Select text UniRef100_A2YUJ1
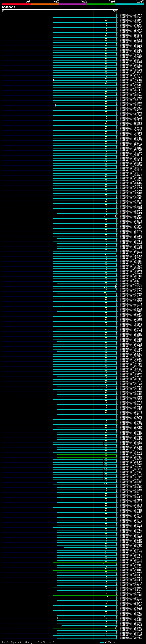Viewport: 146px width, 644px height. (x=131, y=233)
